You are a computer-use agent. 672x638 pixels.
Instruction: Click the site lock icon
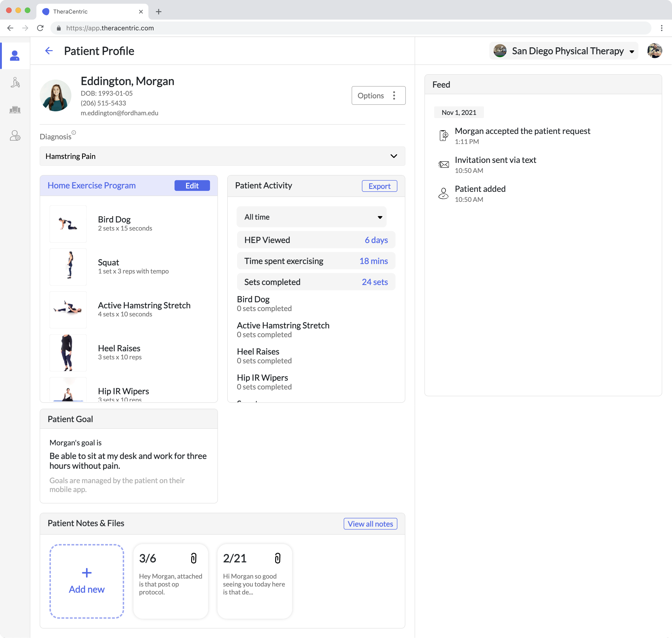(x=59, y=28)
